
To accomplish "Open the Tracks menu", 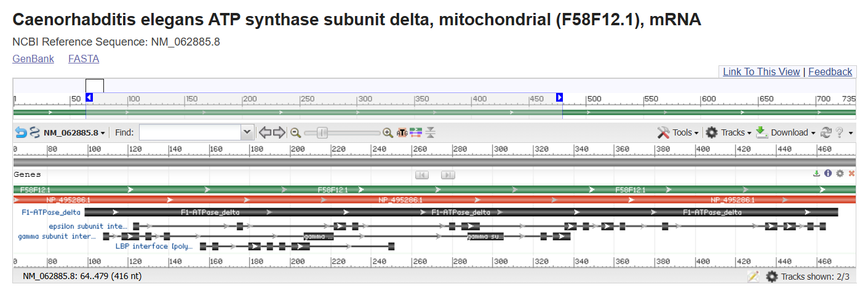I will point(728,132).
